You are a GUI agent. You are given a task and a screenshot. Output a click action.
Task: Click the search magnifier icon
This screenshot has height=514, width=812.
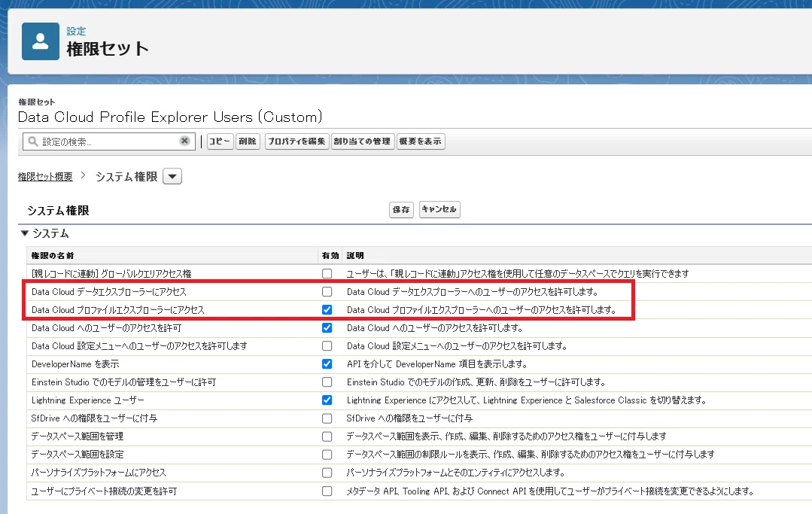click(x=33, y=141)
